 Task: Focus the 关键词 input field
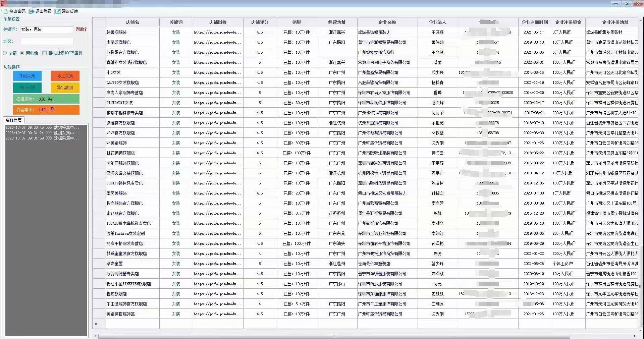click(x=47, y=30)
